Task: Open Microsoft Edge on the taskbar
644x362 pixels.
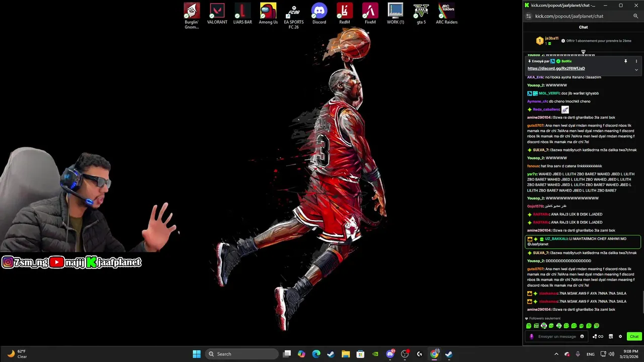Action: click(x=316, y=354)
